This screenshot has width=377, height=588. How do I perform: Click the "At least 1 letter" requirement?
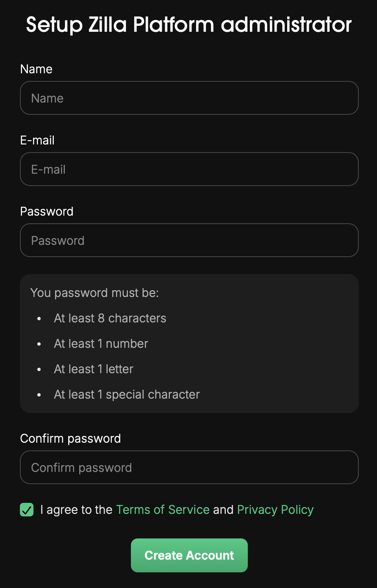94,369
